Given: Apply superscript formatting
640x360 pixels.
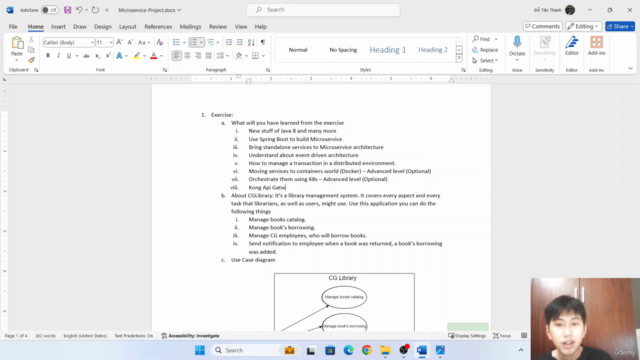Looking at the screenshot, I should tap(108, 56).
